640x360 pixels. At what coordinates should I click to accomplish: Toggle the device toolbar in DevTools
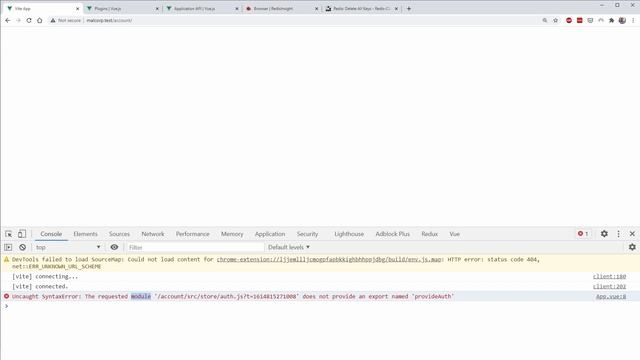[x=22, y=234]
